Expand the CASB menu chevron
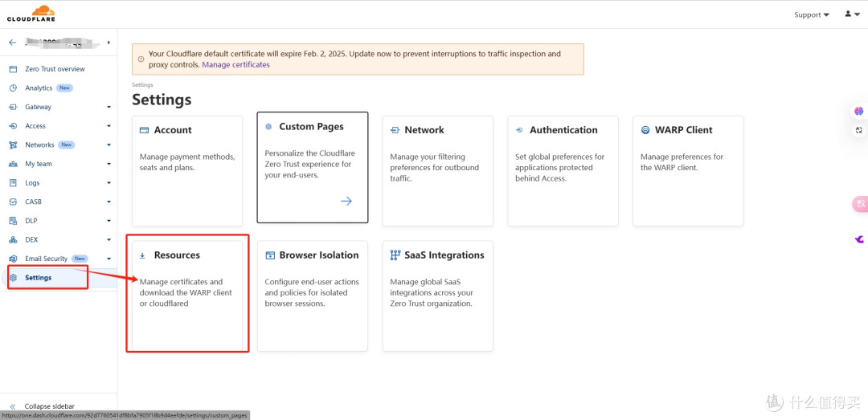868x420 pixels. pos(109,202)
